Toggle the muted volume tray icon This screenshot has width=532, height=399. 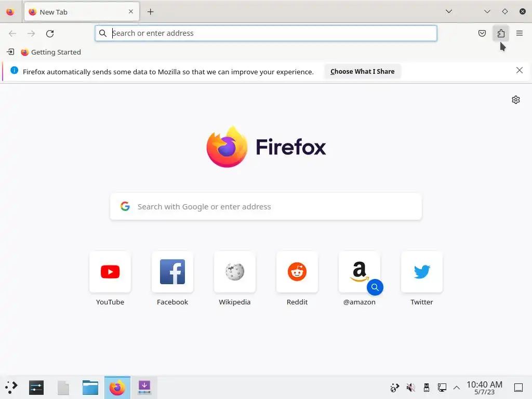pos(410,388)
